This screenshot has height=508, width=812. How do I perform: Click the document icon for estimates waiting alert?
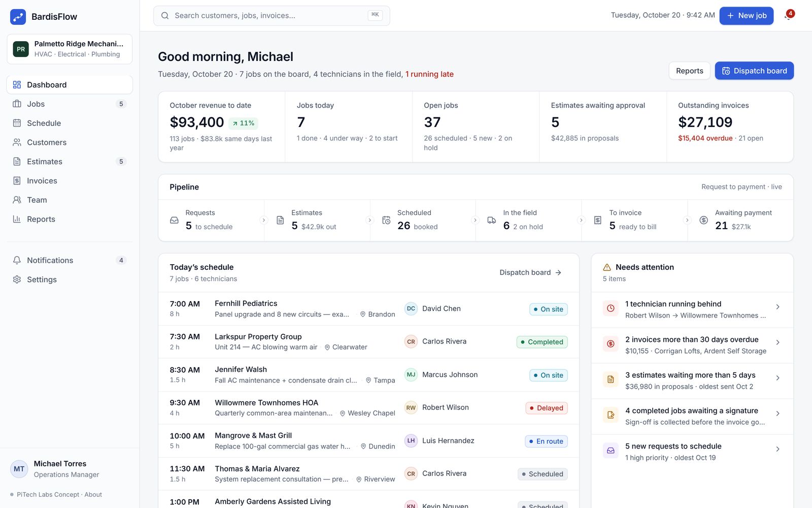611,379
